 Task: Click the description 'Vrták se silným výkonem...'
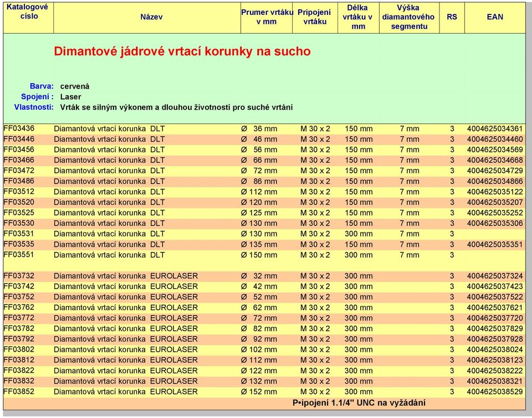click(x=176, y=107)
